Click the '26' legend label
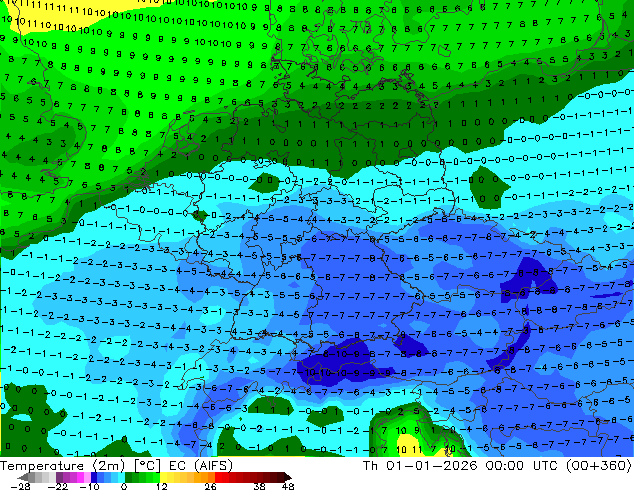The image size is (634, 490). tap(210, 486)
